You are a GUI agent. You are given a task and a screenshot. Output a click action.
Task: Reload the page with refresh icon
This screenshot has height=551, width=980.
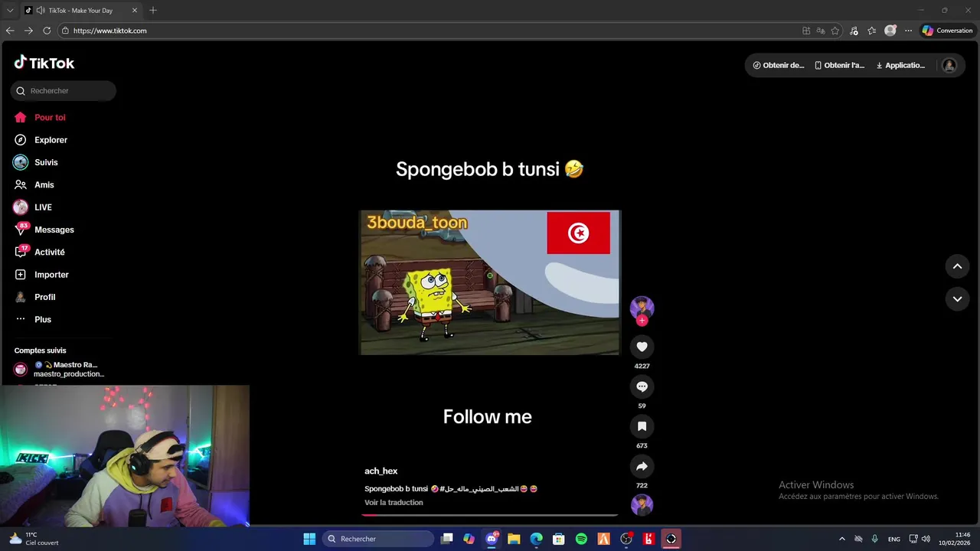point(47,31)
